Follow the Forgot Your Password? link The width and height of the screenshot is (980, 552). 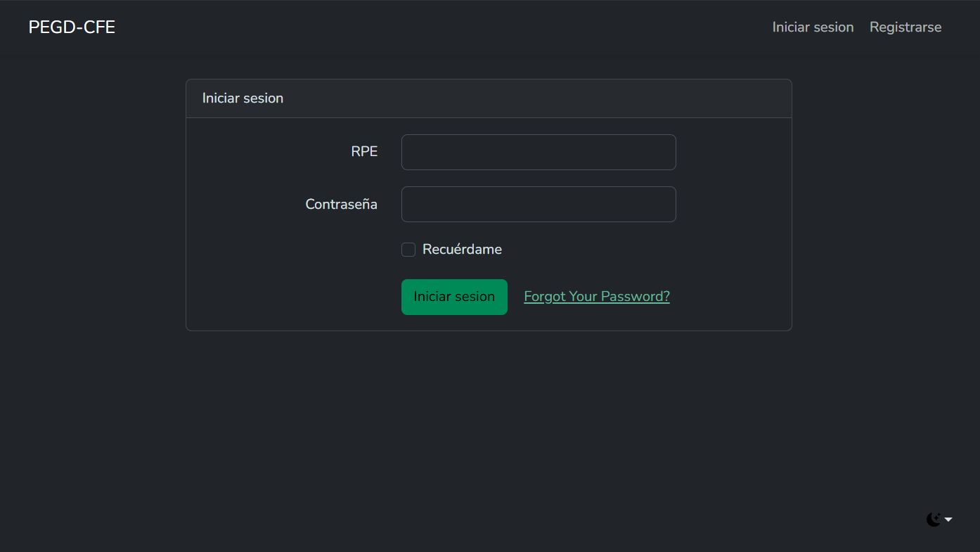click(x=596, y=297)
